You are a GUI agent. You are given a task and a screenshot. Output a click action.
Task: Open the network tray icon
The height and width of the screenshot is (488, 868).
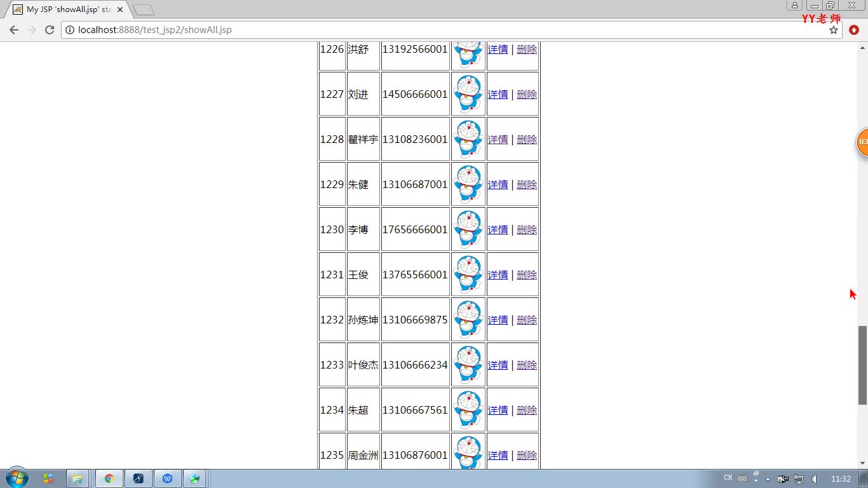pos(799,478)
